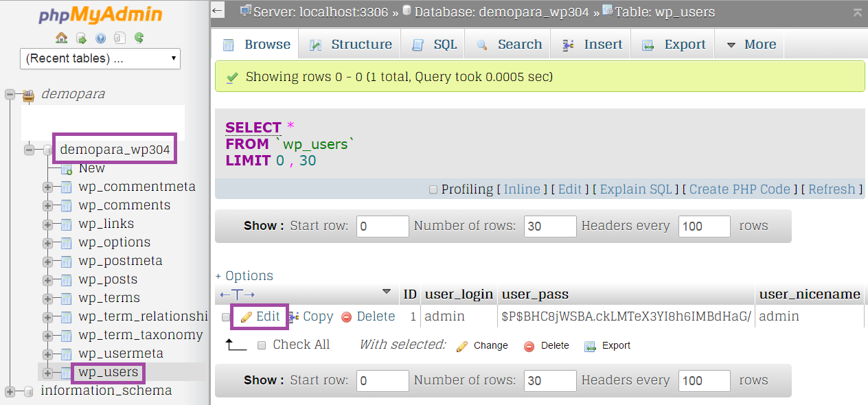Expand the wp_users table node

(x=47, y=373)
